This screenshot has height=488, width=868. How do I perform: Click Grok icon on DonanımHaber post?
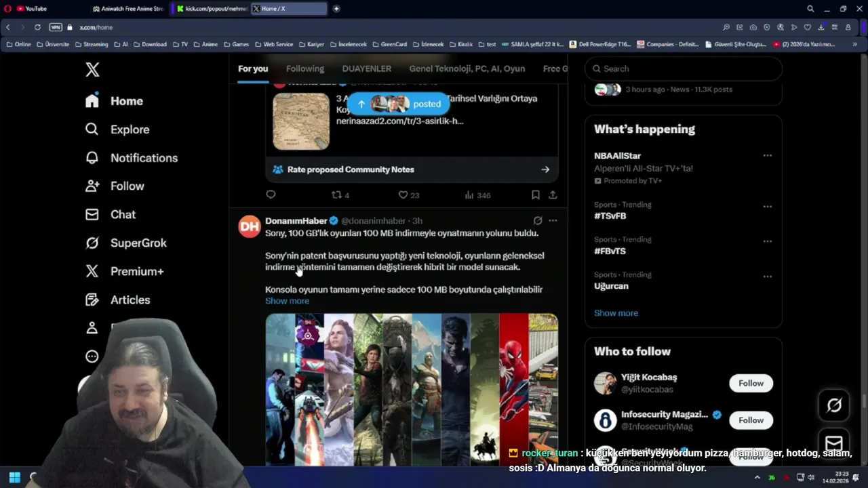(x=538, y=220)
